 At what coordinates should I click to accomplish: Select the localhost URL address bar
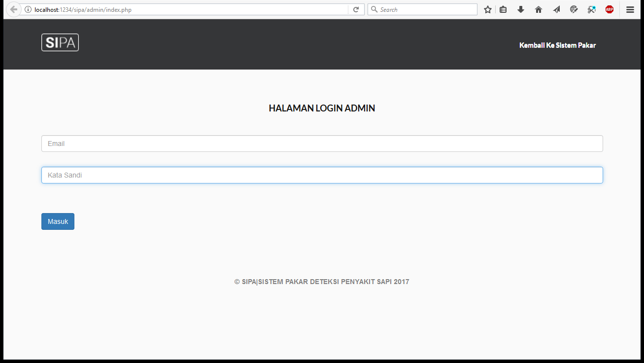click(x=187, y=9)
